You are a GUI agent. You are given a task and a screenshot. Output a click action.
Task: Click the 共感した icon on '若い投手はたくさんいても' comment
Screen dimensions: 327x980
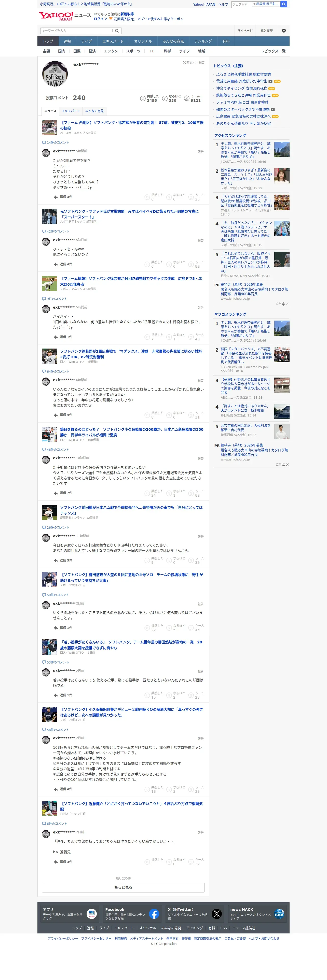[x=147, y=695]
